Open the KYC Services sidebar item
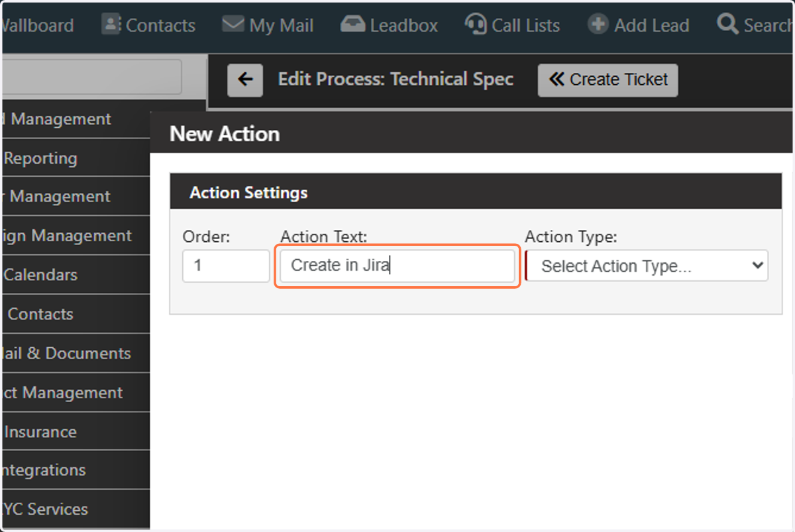Screen dimensions: 795x532 click(x=75, y=509)
